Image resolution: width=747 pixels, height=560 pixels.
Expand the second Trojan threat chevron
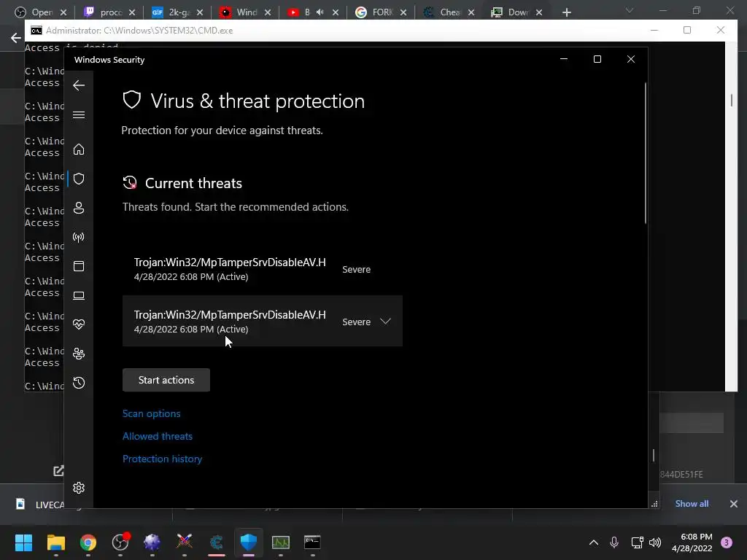385,322
